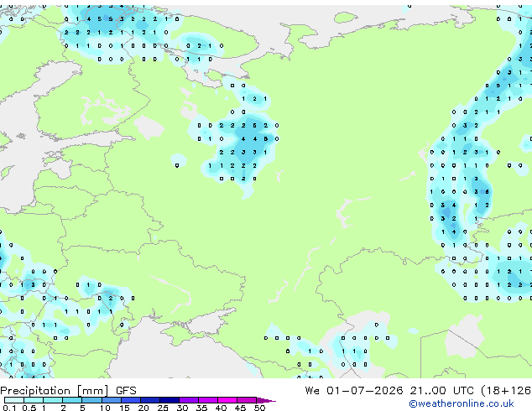The image size is (532, 411).
Task: Click the '35' legend scale label
Action: [201, 408]
